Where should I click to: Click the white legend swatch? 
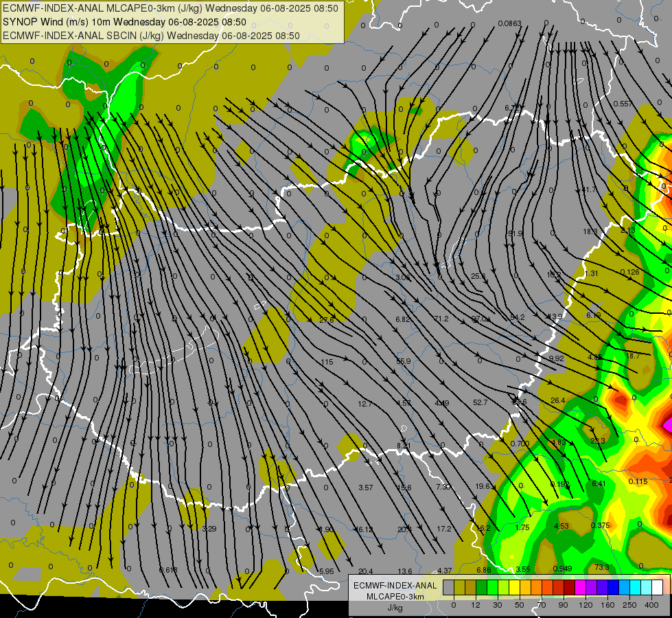(x=657, y=587)
